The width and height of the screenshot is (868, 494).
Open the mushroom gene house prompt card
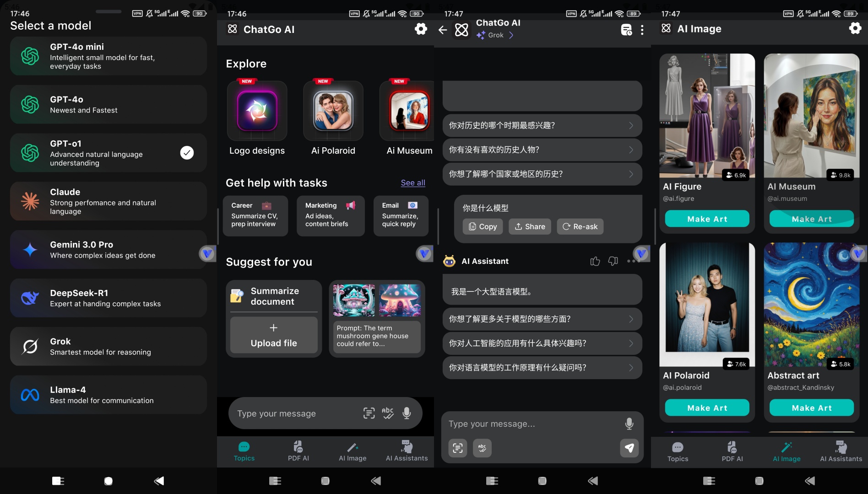pos(377,319)
